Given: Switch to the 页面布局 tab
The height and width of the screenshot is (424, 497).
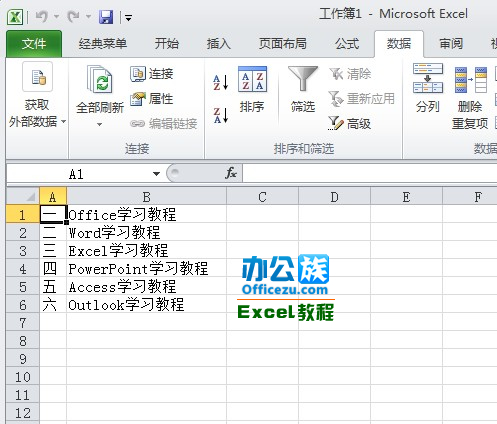Looking at the screenshot, I should pyautogui.click(x=283, y=44).
